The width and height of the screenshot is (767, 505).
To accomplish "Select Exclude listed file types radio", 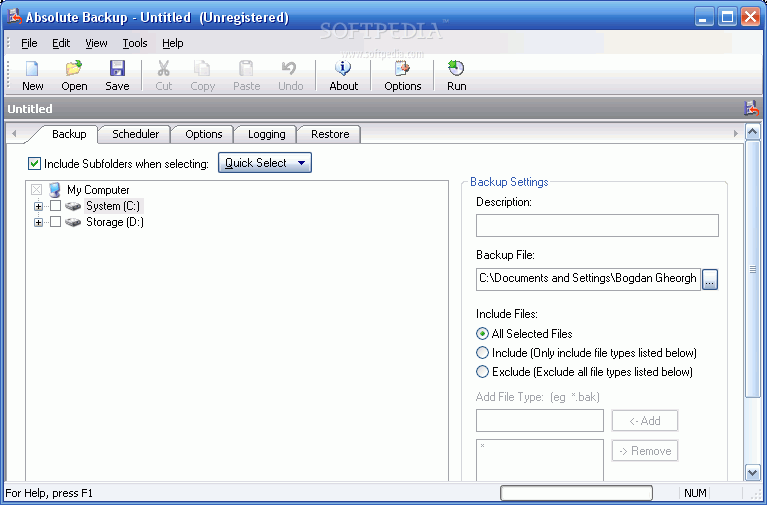I will (x=482, y=372).
